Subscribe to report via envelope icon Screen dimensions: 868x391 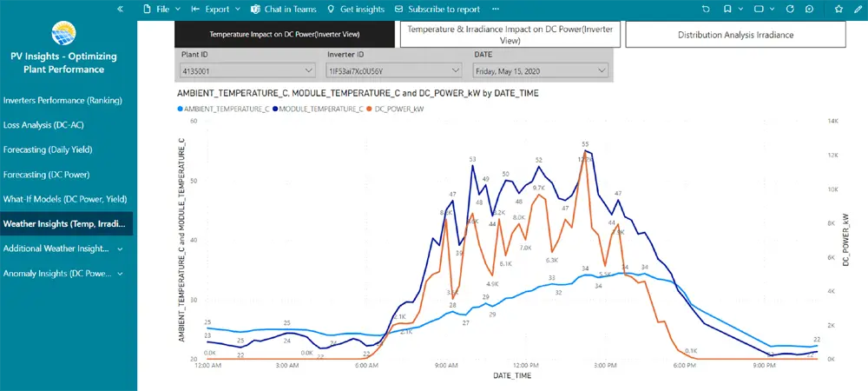(398, 9)
